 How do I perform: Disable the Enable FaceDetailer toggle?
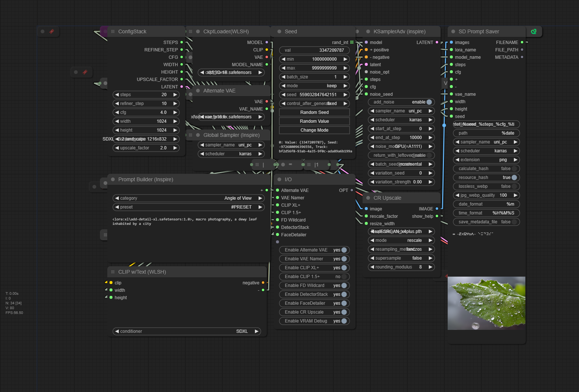[344, 303]
